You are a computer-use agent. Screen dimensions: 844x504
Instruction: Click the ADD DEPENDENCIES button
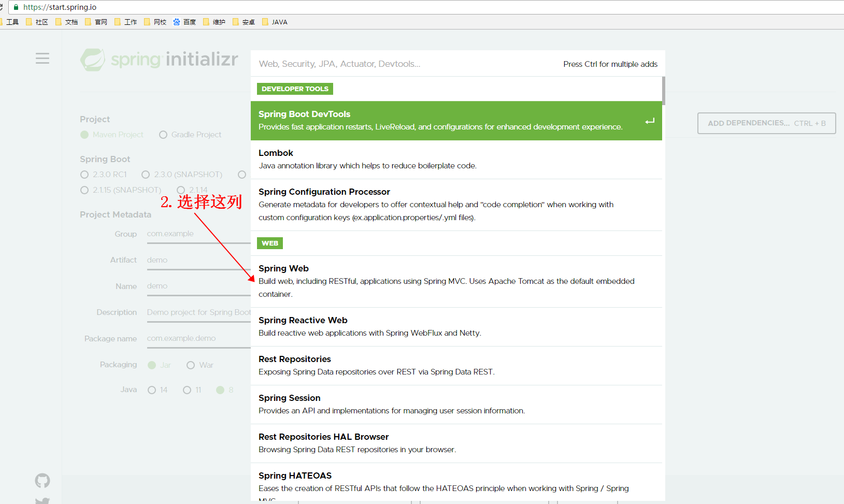766,123
